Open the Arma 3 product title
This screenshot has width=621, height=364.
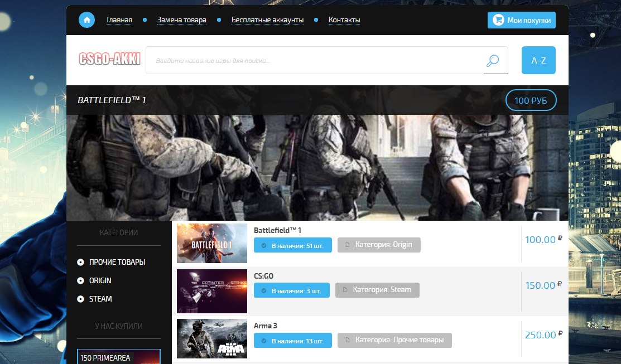(x=266, y=326)
